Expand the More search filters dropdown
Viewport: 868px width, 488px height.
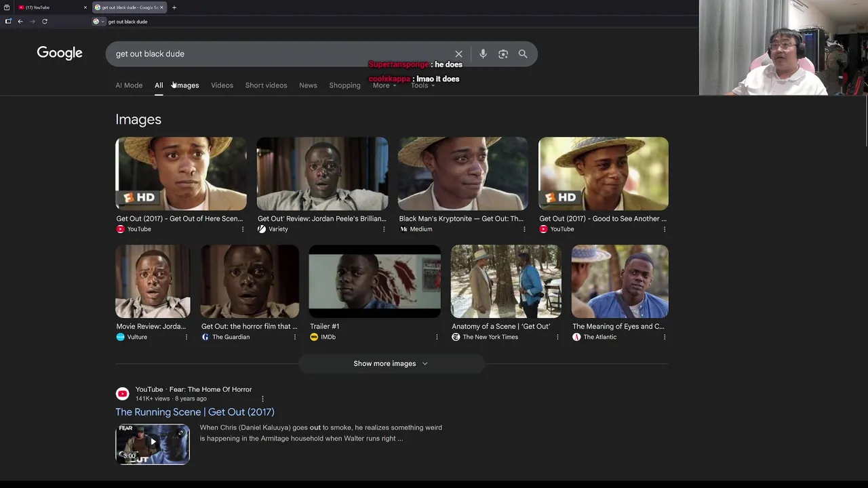click(384, 85)
